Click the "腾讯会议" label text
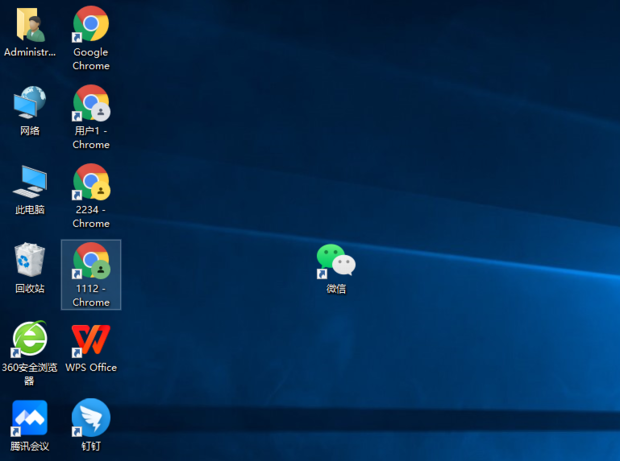The image size is (620, 461). [30, 446]
